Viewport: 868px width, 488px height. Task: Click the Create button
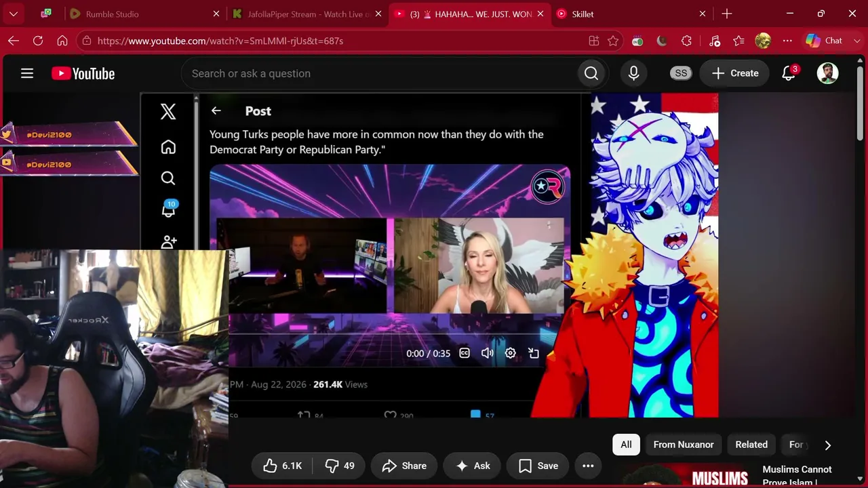pyautogui.click(x=735, y=73)
